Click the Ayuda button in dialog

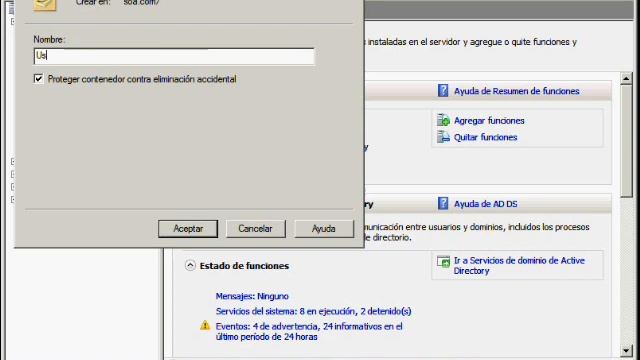click(324, 229)
